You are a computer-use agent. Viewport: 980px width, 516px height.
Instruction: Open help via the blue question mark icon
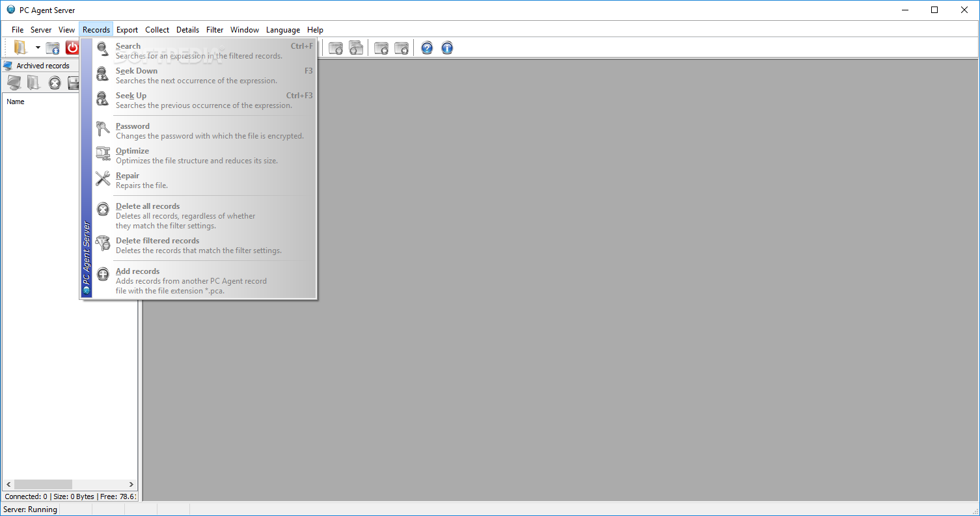(427, 48)
